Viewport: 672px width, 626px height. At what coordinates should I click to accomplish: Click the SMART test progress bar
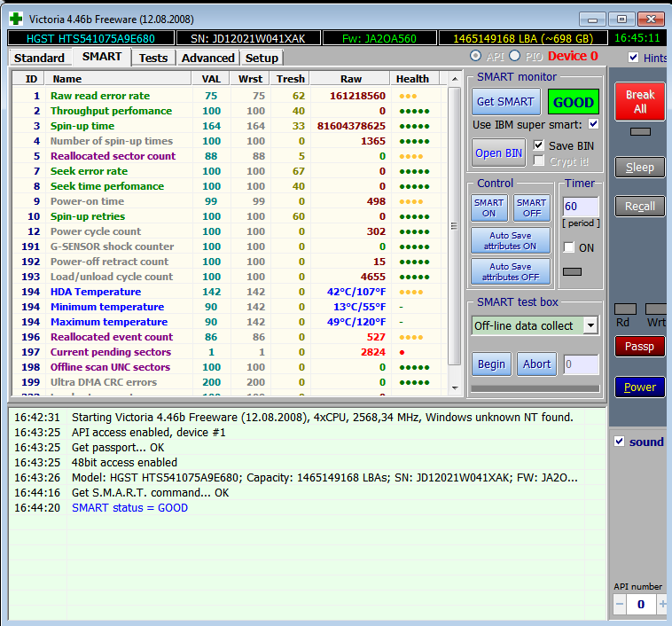click(x=535, y=388)
